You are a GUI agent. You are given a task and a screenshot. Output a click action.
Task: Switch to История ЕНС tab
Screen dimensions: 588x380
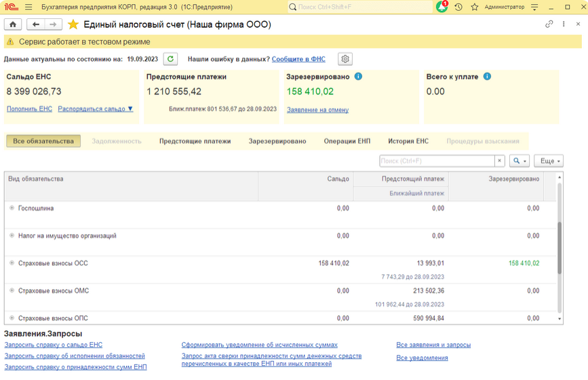(408, 141)
